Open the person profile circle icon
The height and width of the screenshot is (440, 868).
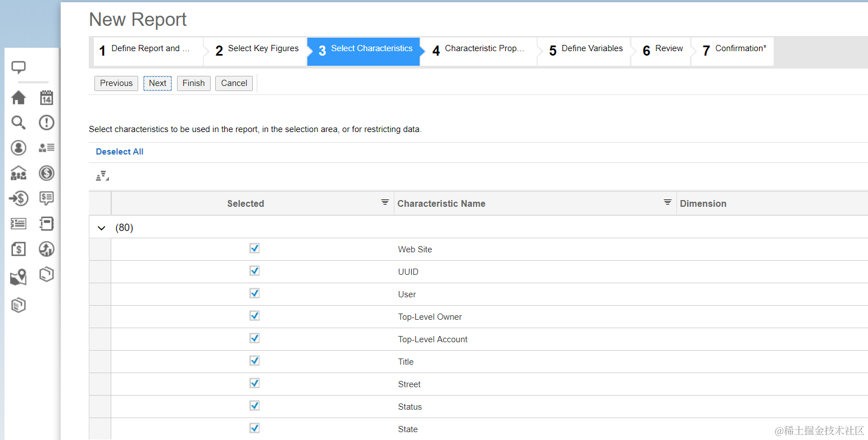(19, 148)
